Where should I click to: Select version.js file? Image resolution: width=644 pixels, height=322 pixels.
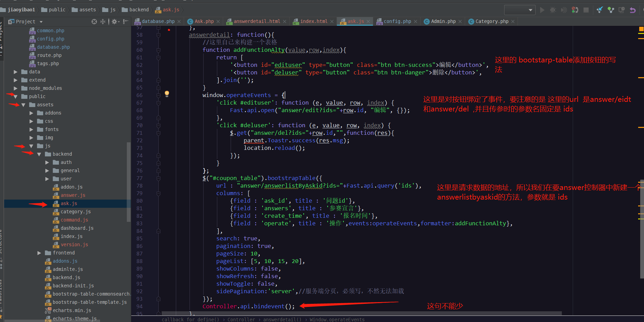click(74, 245)
